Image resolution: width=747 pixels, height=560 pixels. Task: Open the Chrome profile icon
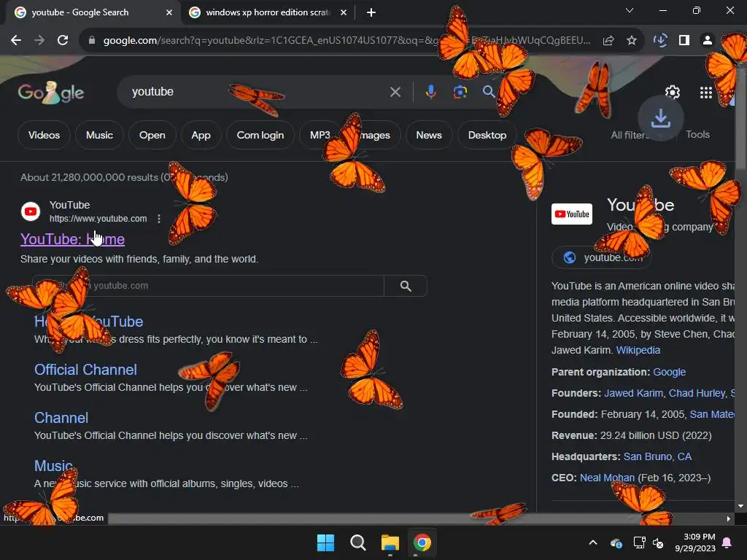(x=708, y=41)
